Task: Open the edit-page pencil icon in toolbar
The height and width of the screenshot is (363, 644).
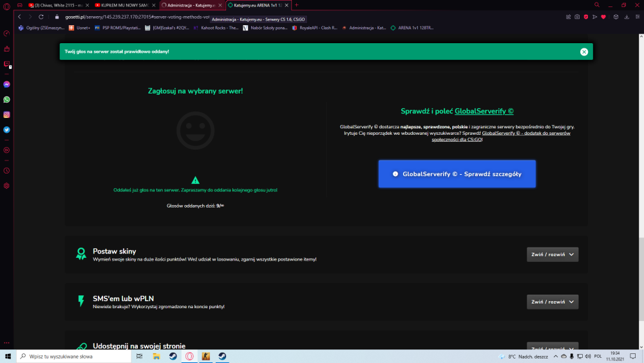Action: click(x=569, y=17)
